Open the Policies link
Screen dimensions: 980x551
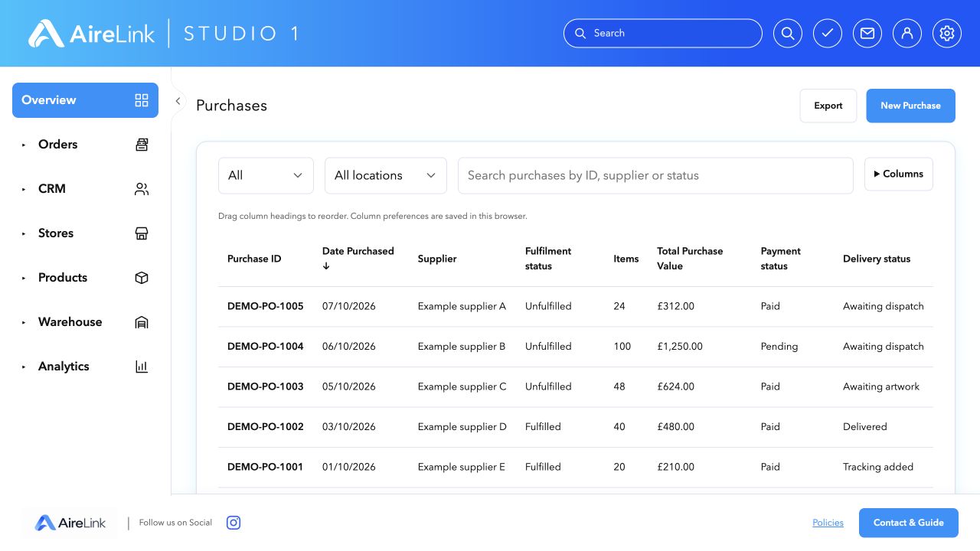click(x=828, y=523)
